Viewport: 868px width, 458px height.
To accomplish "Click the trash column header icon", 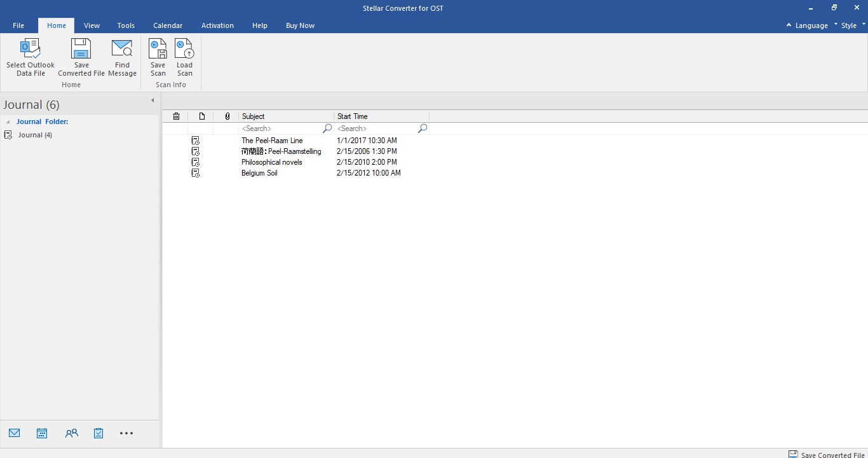I will (x=176, y=116).
